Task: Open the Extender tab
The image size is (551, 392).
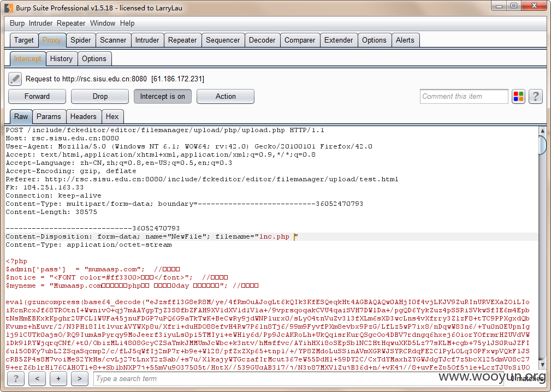Action: coord(339,40)
